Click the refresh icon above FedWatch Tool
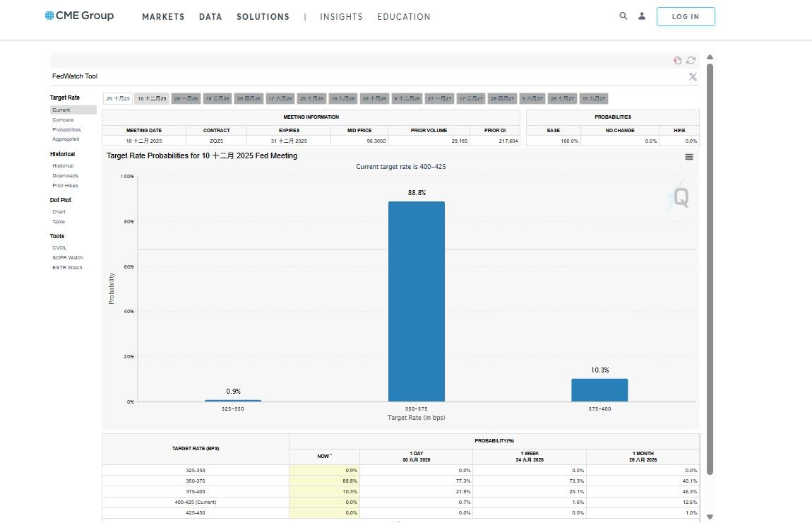Image resolution: width=812 pixels, height=523 pixels. point(691,61)
